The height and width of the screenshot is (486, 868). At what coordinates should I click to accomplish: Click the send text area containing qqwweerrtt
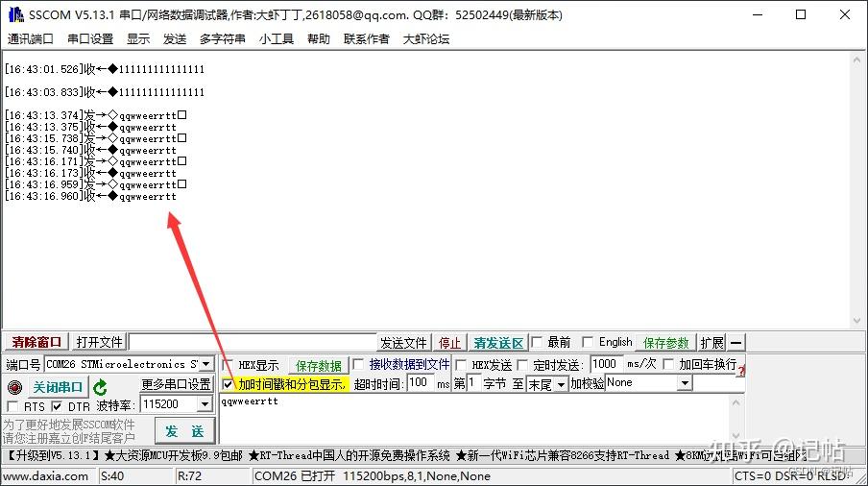pos(474,418)
